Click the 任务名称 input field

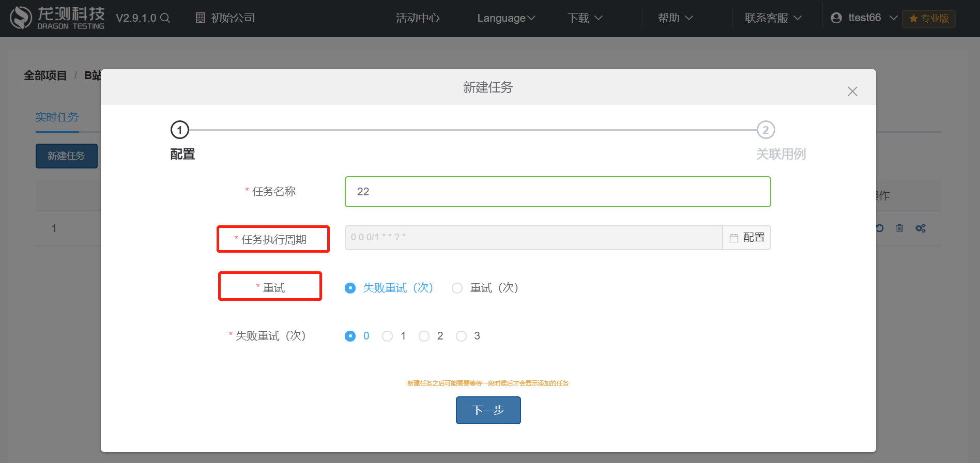(x=558, y=192)
